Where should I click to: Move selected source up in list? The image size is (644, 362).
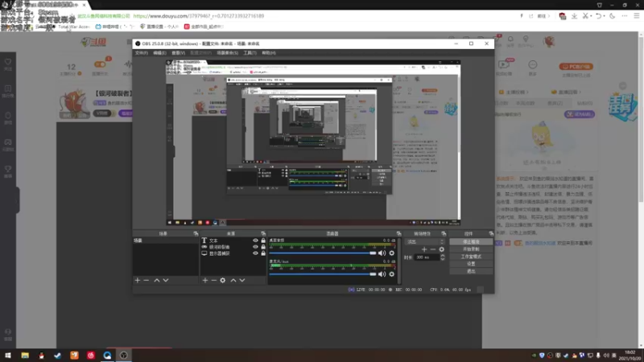point(233,280)
